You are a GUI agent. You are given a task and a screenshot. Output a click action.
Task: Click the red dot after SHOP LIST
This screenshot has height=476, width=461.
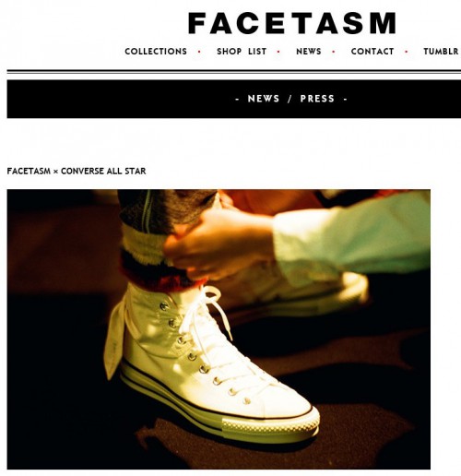(278, 52)
